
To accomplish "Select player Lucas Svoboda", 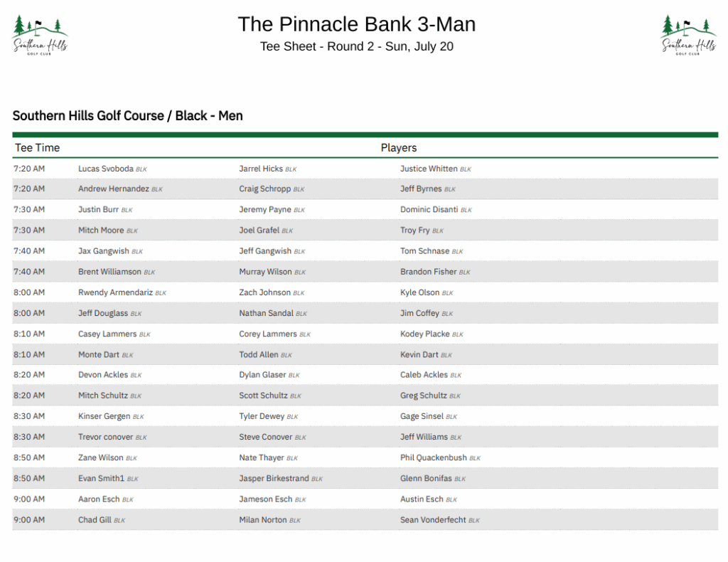I will point(106,169).
